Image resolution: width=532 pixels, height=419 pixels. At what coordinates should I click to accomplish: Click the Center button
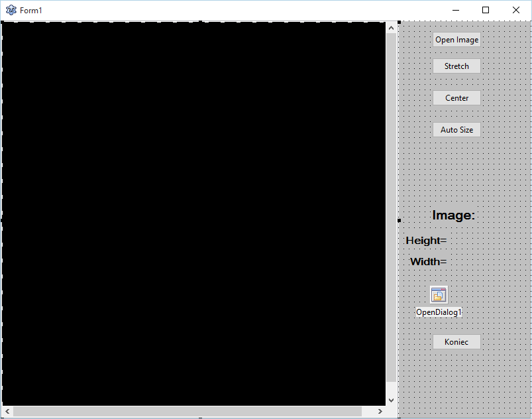point(456,98)
